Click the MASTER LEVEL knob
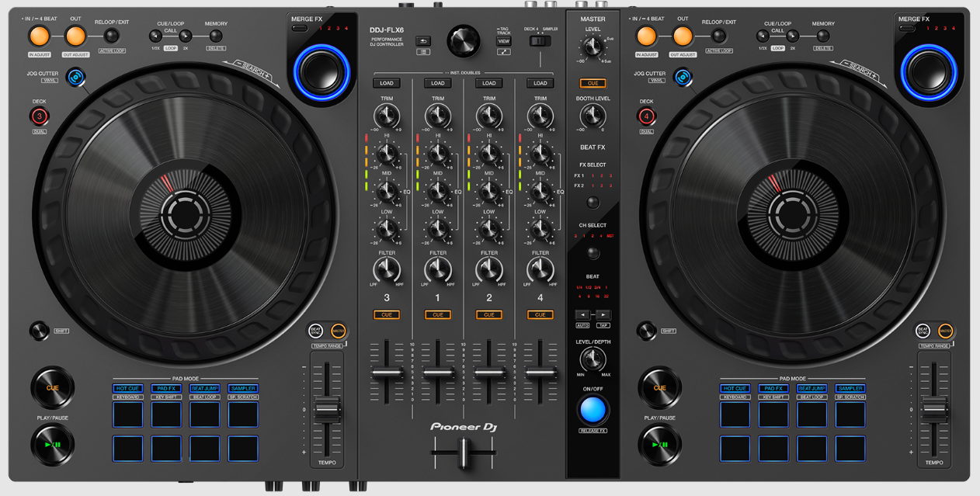 point(593,47)
